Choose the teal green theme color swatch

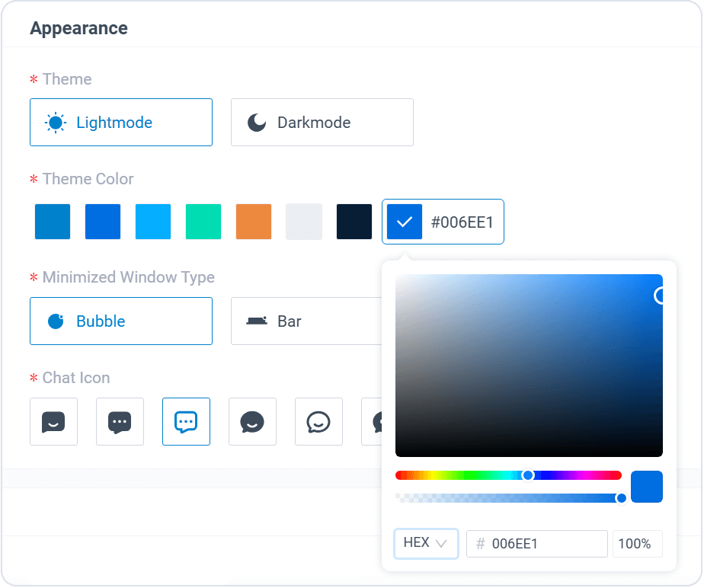pyautogui.click(x=203, y=222)
